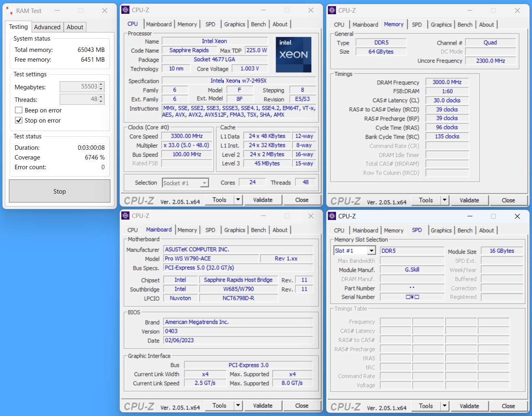This screenshot has height=416, width=532.
Task: Click the Threads stepper arrows
Action: [x=101, y=99]
